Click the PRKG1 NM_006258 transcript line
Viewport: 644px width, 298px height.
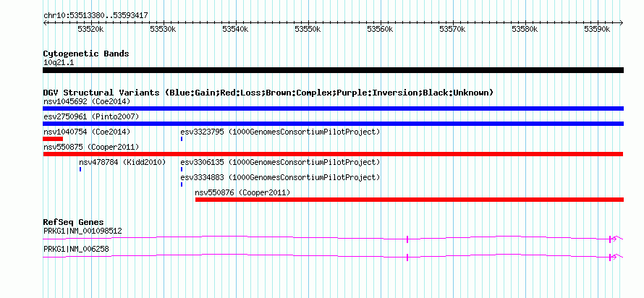pos(333,256)
